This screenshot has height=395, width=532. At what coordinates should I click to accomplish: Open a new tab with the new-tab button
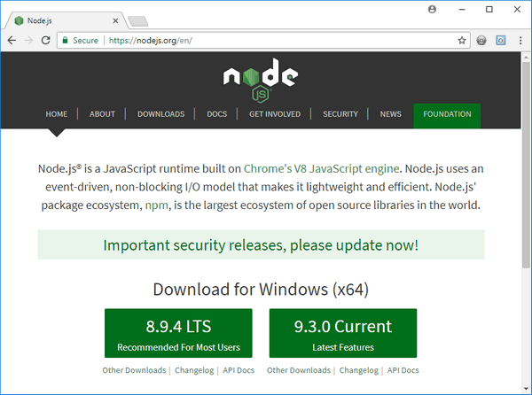(x=138, y=21)
